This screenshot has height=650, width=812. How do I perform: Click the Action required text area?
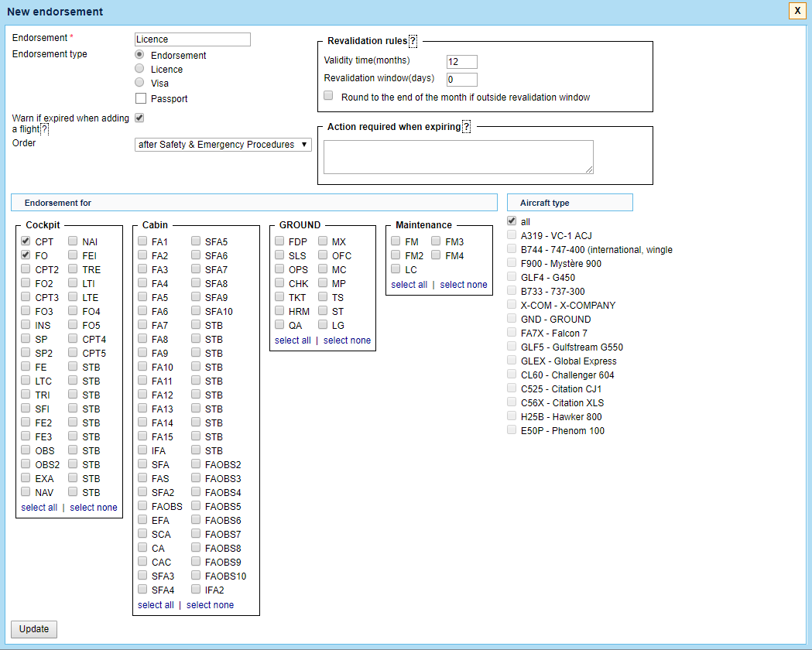(458, 157)
